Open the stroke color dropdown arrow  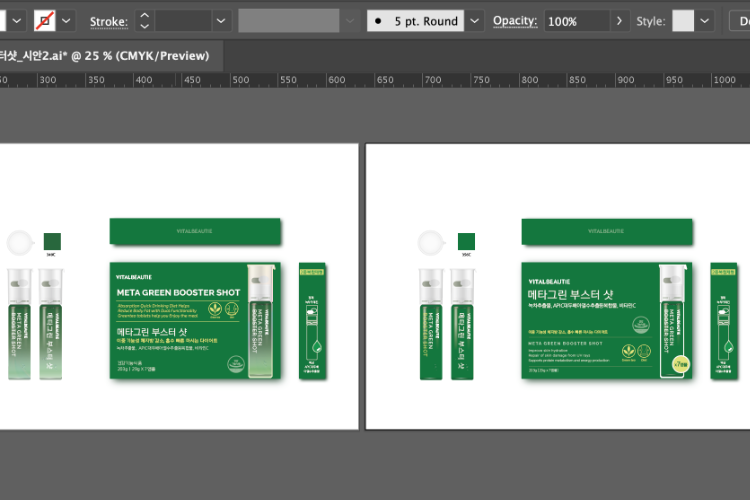click(x=66, y=21)
